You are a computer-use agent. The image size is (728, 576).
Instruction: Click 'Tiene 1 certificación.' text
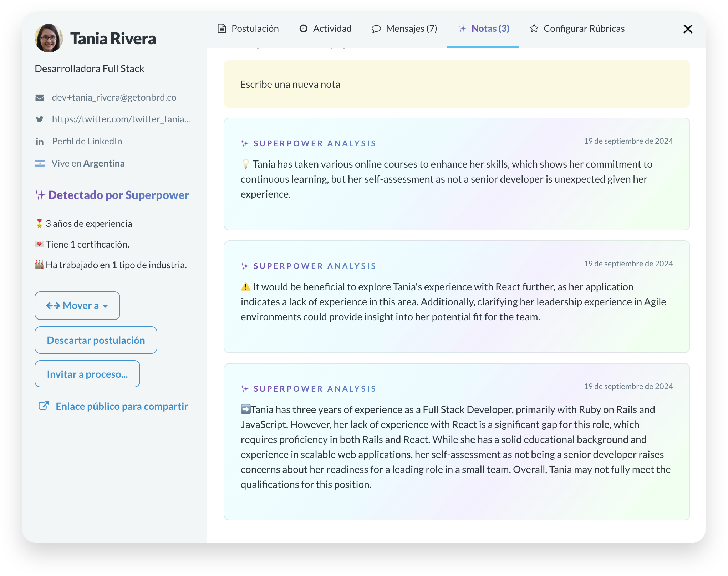coord(87,244)
